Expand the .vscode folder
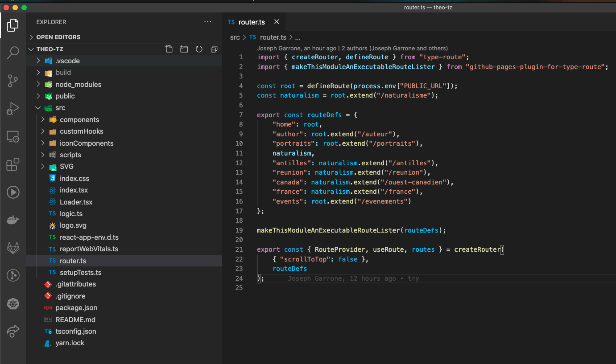The height and width of the screenshot is (364, 616). 124,61
